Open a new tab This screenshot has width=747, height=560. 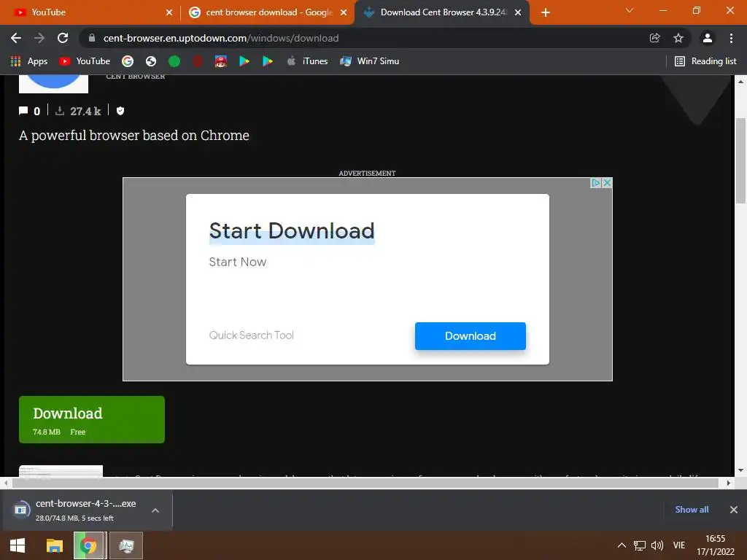pos(546,12)
